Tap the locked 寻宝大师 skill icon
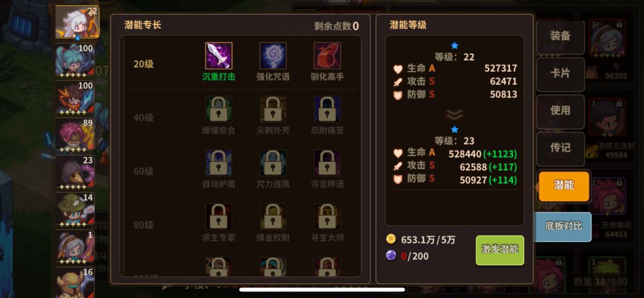This screenshot has height=298, width=644. click(x=327, y=217)
